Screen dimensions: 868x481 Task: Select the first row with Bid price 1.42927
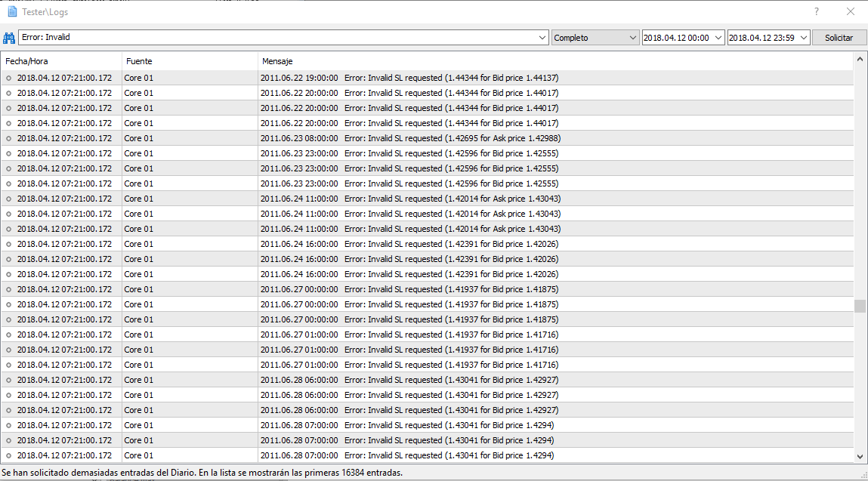[427, 381]
